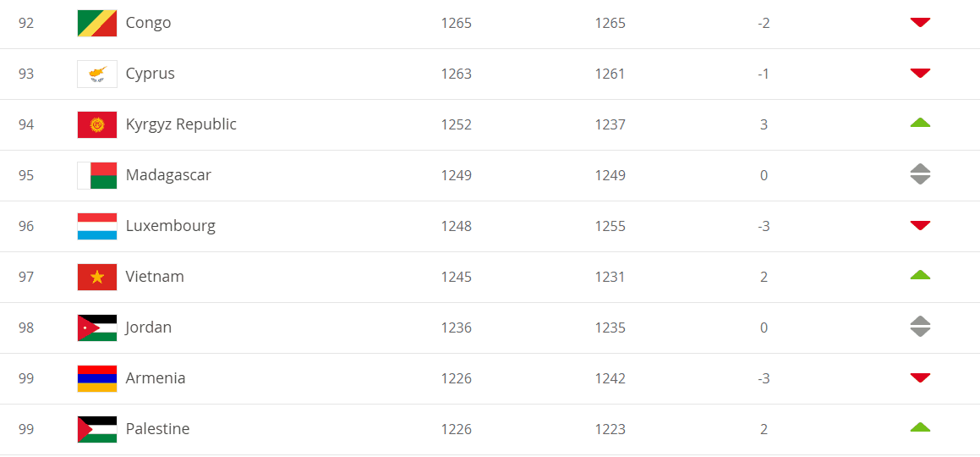Open the Madagascar team page
The height and width of the screenshot is (457, 980).
[x=168, y=175]
